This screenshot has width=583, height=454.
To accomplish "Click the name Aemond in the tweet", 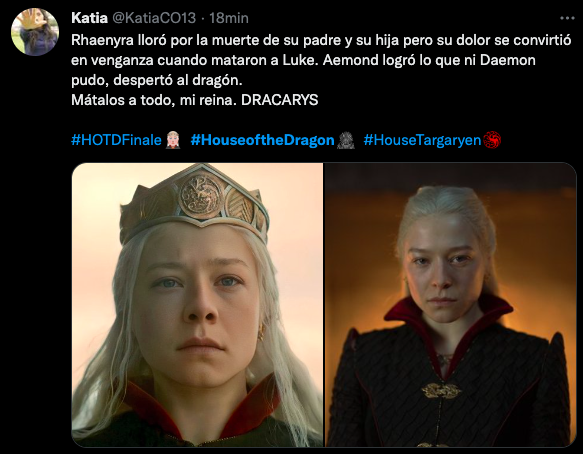I will (347, 60).
